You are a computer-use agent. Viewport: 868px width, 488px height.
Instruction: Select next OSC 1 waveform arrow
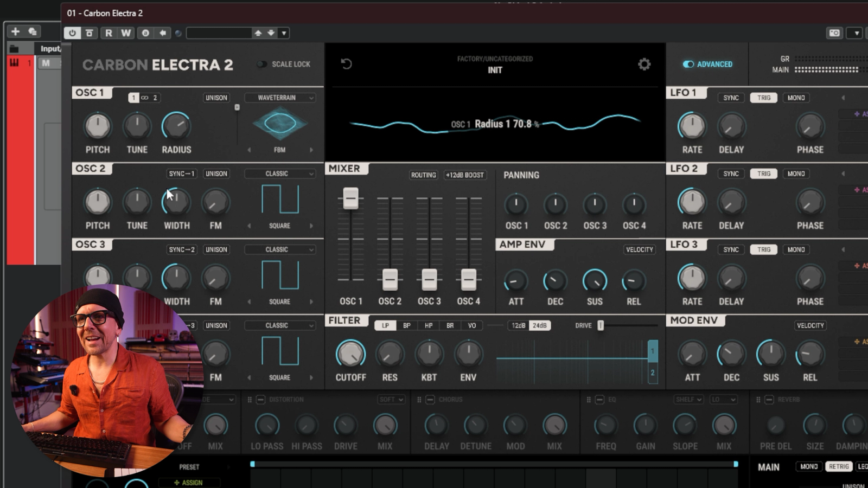point(311,150)
